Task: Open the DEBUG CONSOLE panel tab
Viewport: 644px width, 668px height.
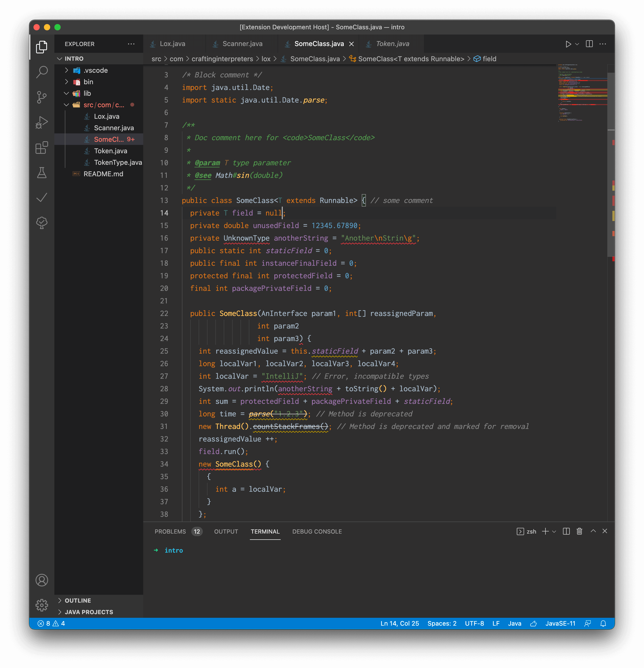Action: pyautogui.click(x=317, y=531)
